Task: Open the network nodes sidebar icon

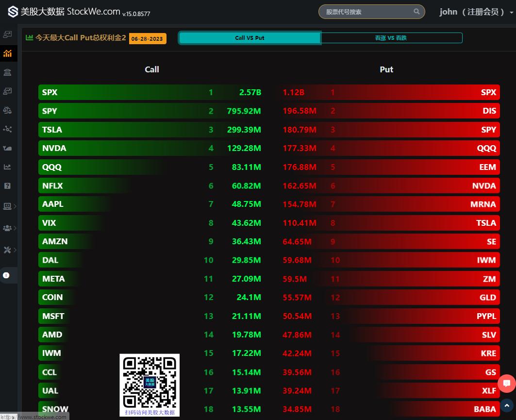Action: 7,129
